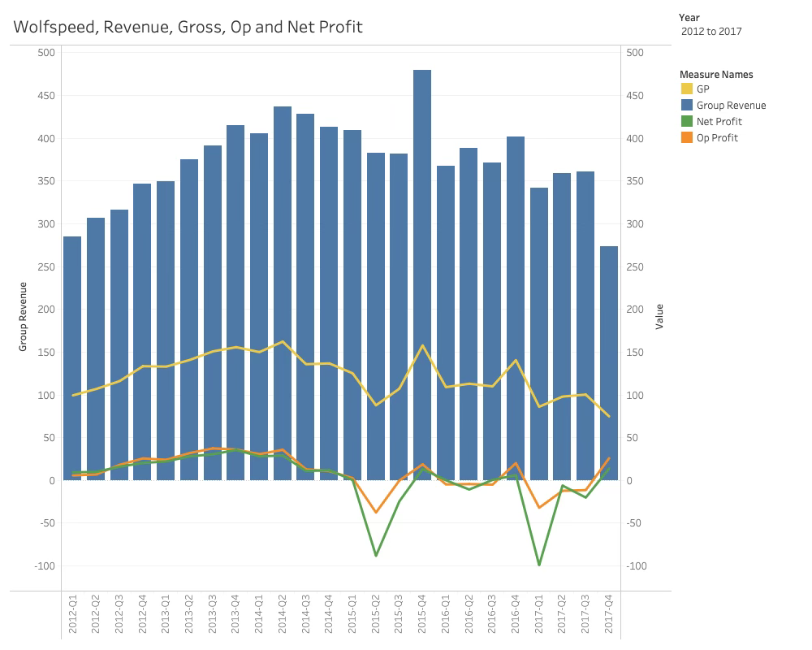Select the Group Revenue legend label
812x650 pixels.
point(731,106)
